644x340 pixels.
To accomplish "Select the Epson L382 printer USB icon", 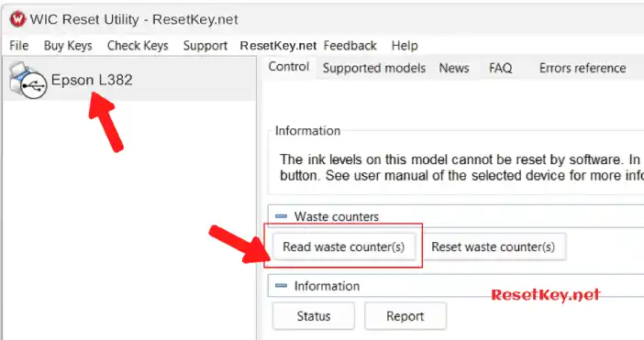I will click(28, 81).
